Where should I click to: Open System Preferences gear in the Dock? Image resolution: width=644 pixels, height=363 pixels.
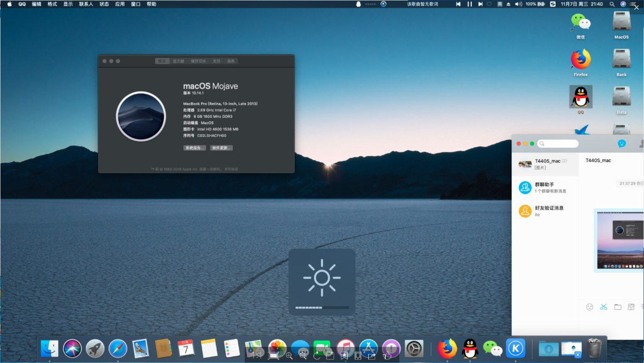414,349
